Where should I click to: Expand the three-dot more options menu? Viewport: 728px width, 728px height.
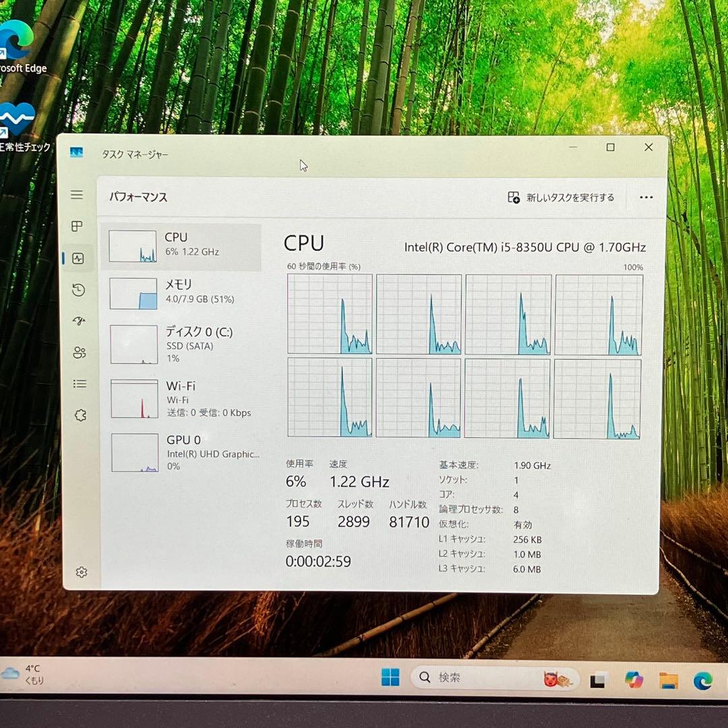pyautogui.click(x=646, y=198)
